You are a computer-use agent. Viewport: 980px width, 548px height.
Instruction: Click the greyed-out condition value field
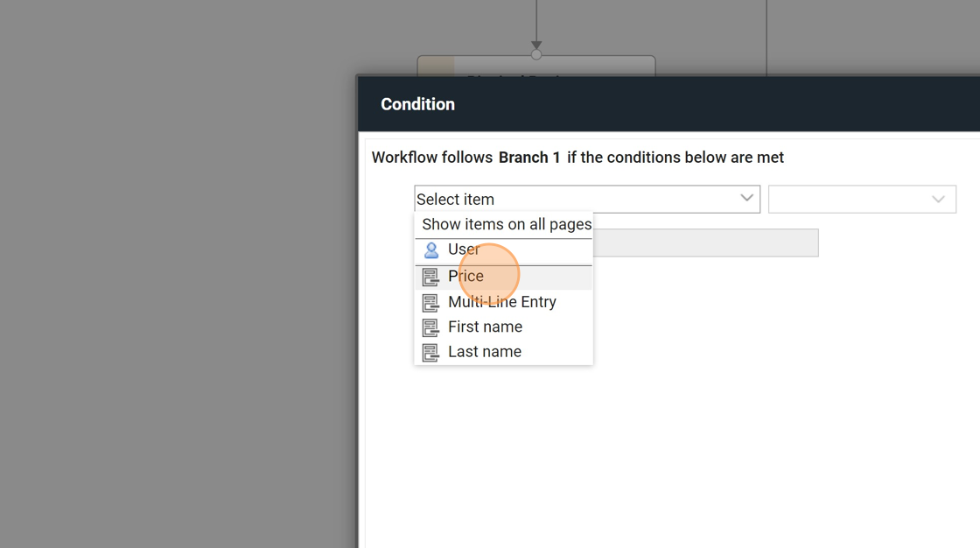pos(705,242)
